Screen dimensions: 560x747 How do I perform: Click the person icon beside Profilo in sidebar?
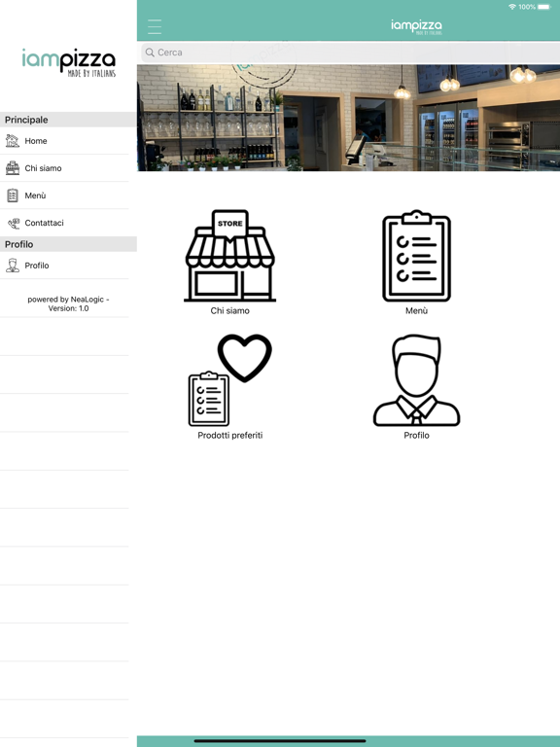pos(13,266)
